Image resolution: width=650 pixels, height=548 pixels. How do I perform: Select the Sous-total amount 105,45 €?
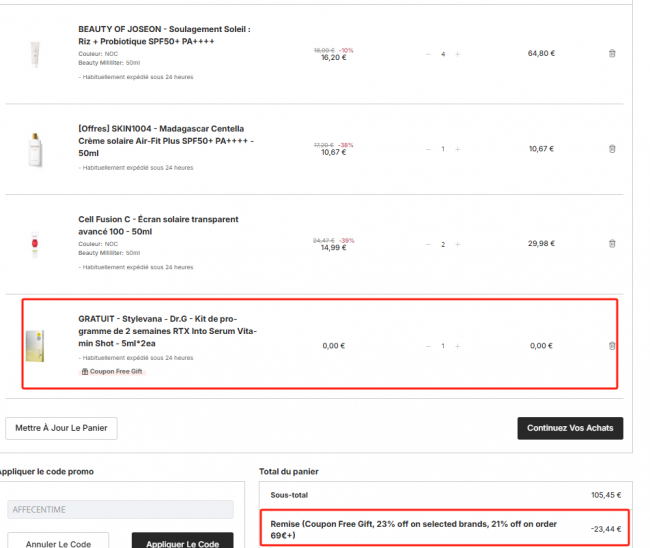pos(606,495)
